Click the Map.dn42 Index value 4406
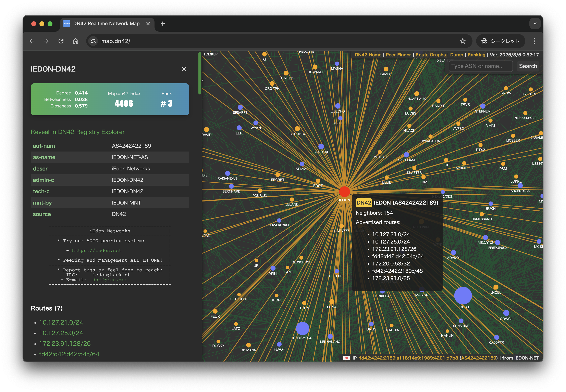Viewport: 566px width, 392px height. (x=124, y=103)
